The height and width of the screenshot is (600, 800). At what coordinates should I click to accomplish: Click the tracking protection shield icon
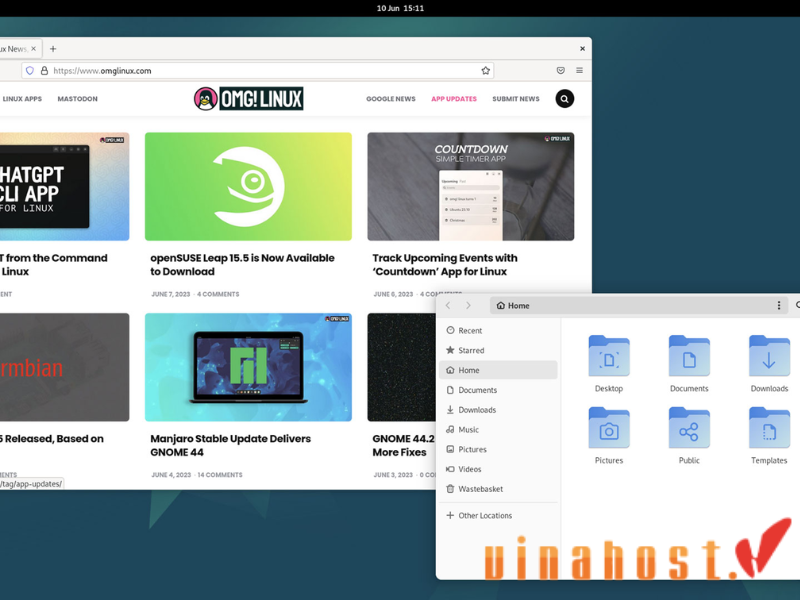(x=30, y=71)
